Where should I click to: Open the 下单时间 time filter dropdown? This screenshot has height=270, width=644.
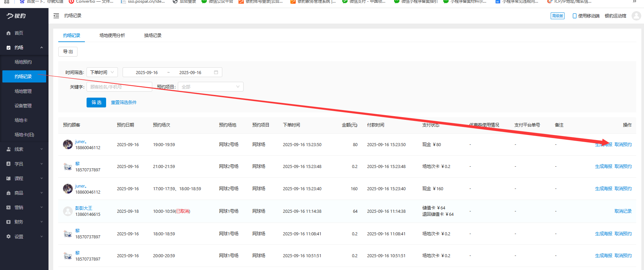click(102, 72)
